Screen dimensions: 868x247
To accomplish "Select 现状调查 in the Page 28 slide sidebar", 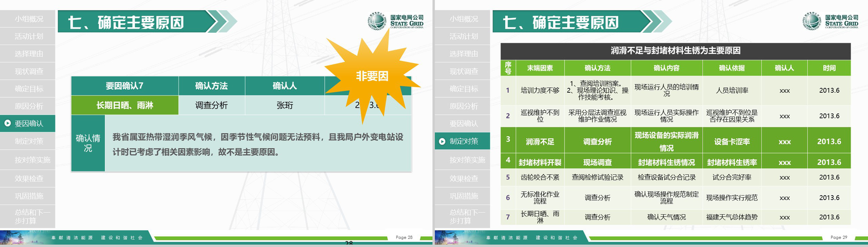I will click(28, 71).
